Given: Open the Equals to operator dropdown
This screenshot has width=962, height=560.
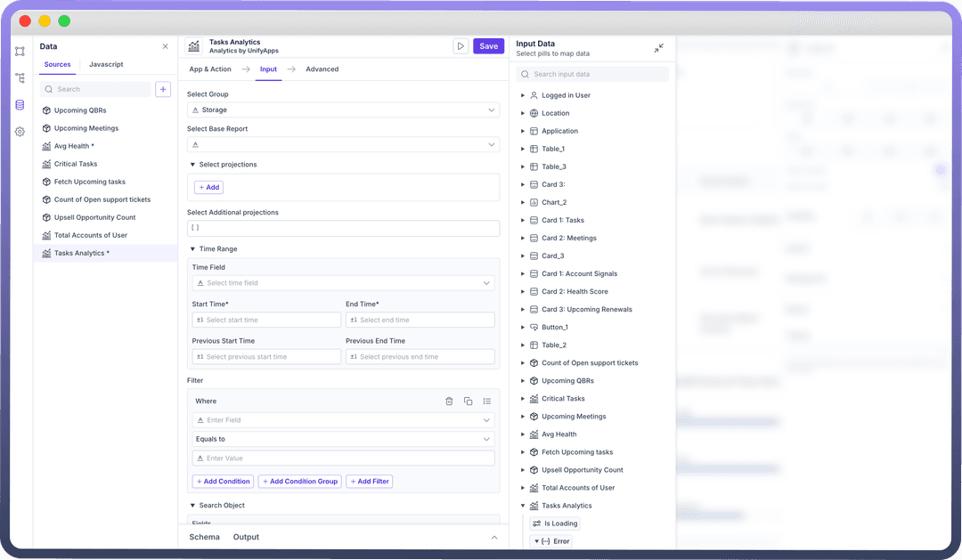Looking at the screenshot, I should [x=343, y=439].
